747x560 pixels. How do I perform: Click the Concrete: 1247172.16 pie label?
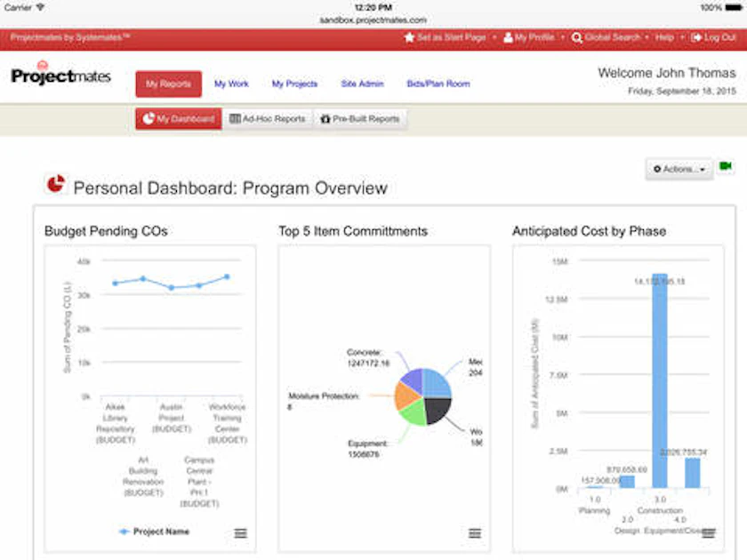[x=368, y=357]
